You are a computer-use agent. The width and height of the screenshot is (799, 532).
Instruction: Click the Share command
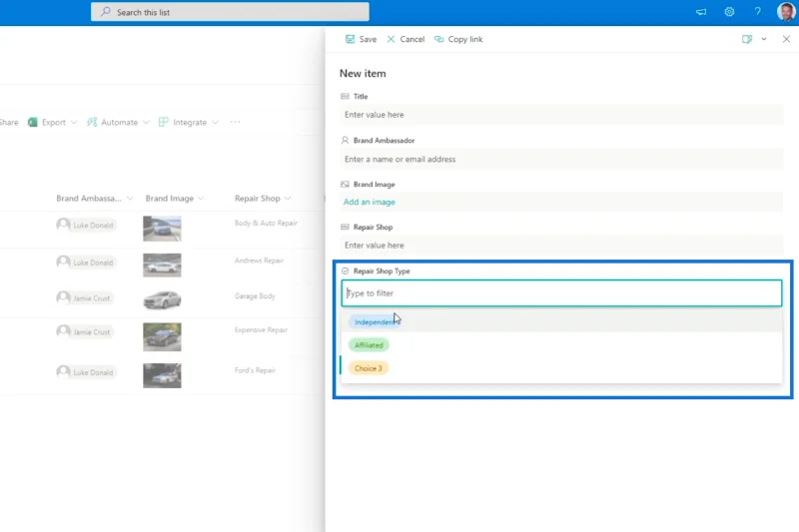tap(9, 122)
